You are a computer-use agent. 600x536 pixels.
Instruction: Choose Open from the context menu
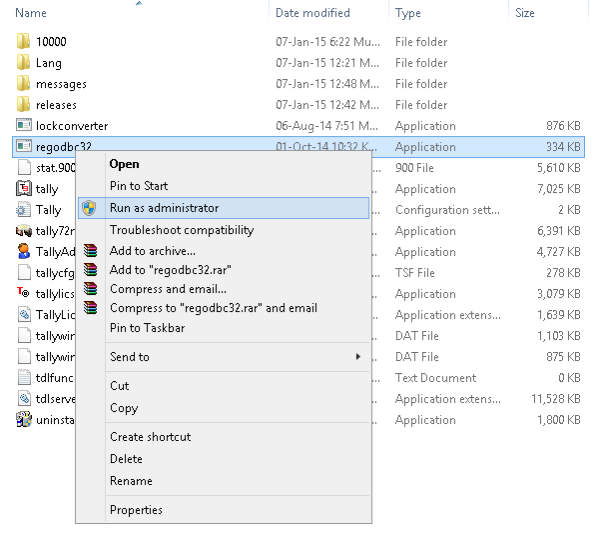pos(124,164)
